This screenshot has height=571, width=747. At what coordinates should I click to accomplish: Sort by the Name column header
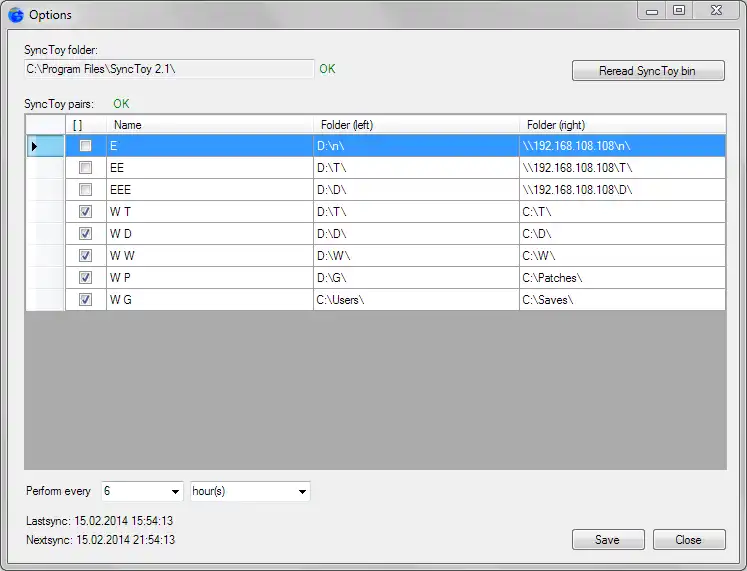(210, 125)
